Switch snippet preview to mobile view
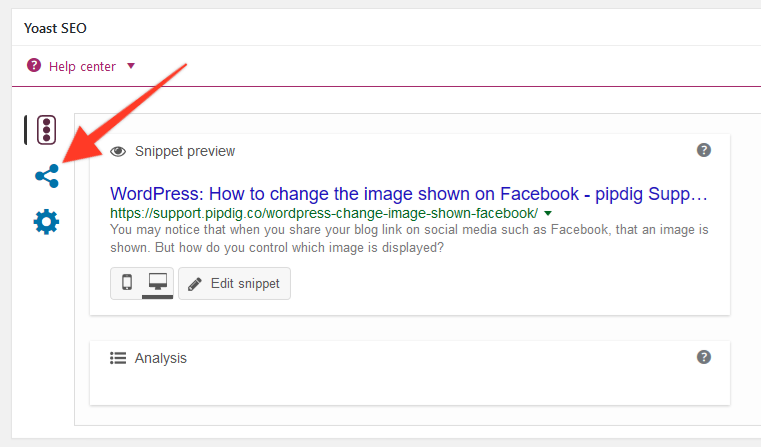 coord(127,282)
